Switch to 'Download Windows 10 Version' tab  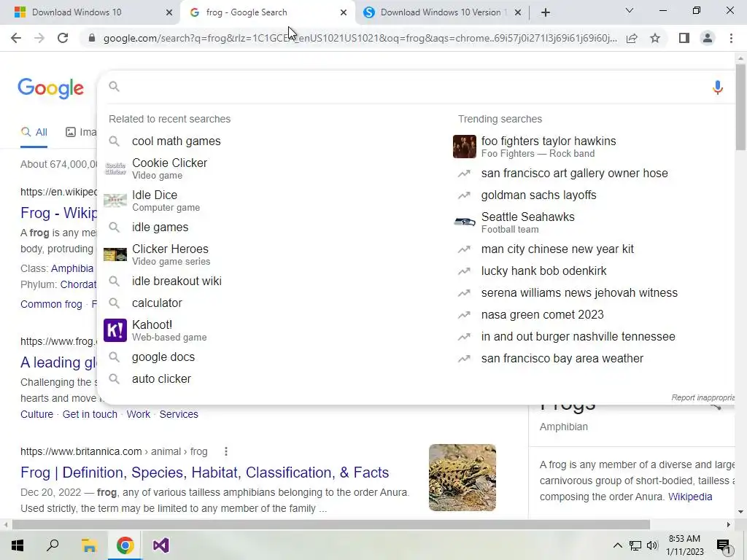click(441, 12)
